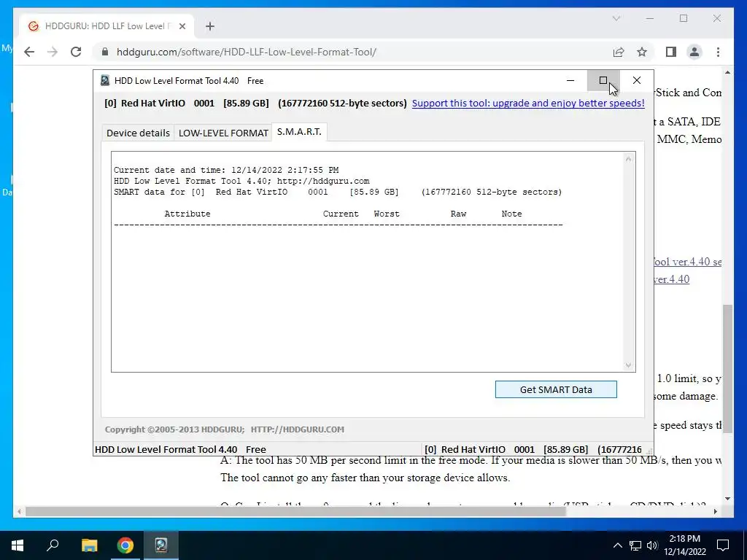Select HDD LLF tool taskbar icon
Image resolution: width=747 pixels, height=560 pixels.
click(161, 545)
